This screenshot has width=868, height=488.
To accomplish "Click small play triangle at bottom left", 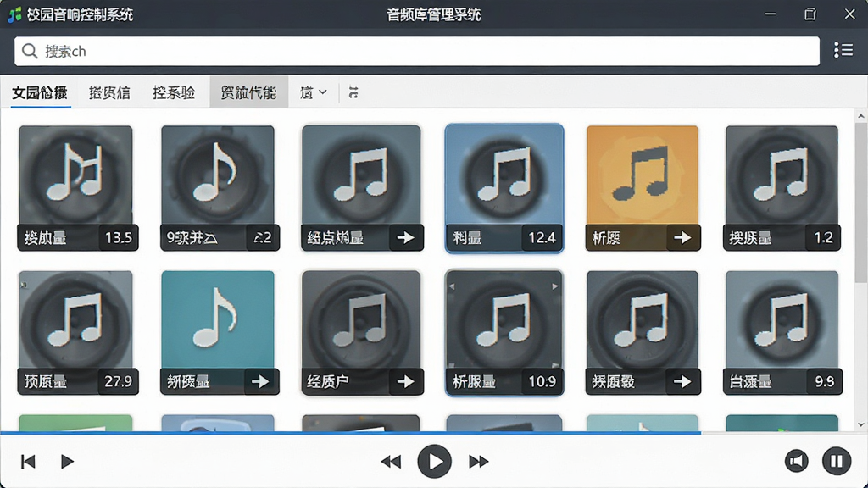I will point(67,462).
